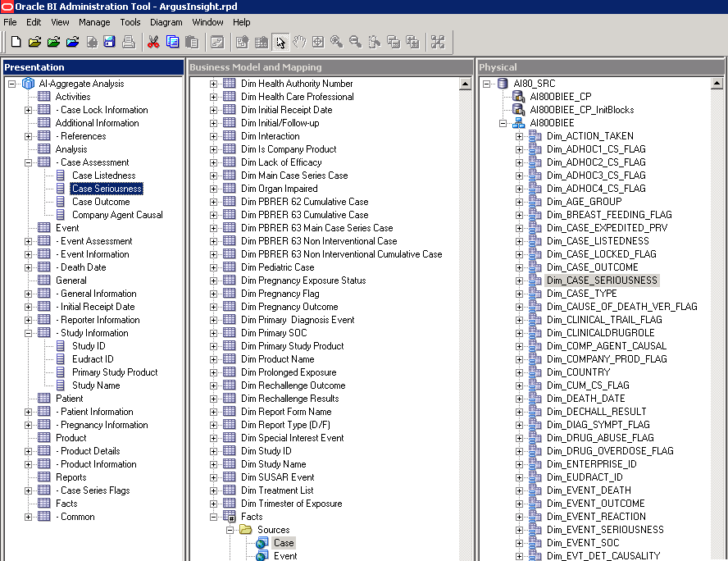Open the Tools menu
Screen dimensions: 728x561
(130, 22)
